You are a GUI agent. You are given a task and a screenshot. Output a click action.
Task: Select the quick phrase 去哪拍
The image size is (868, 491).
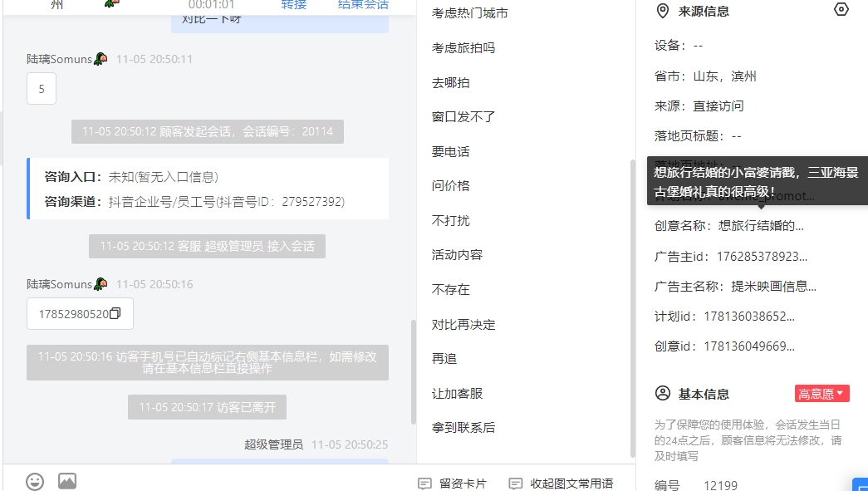tap(450, 82)
